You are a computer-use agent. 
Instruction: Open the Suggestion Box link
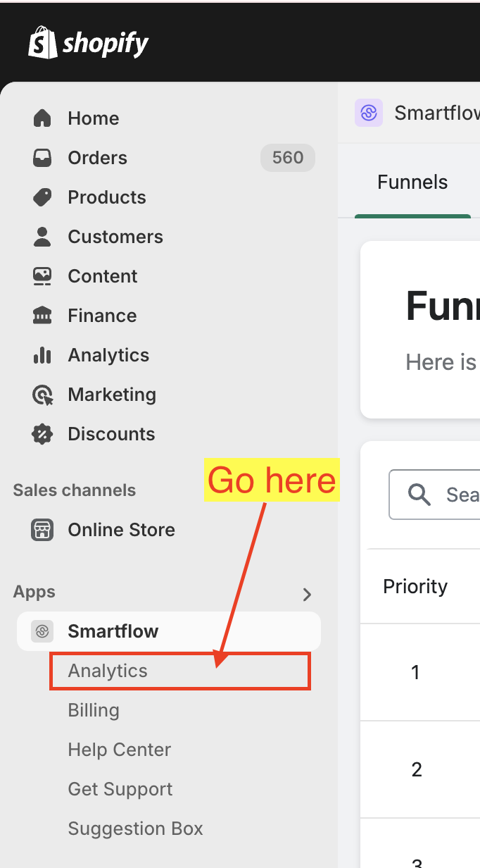135,829
